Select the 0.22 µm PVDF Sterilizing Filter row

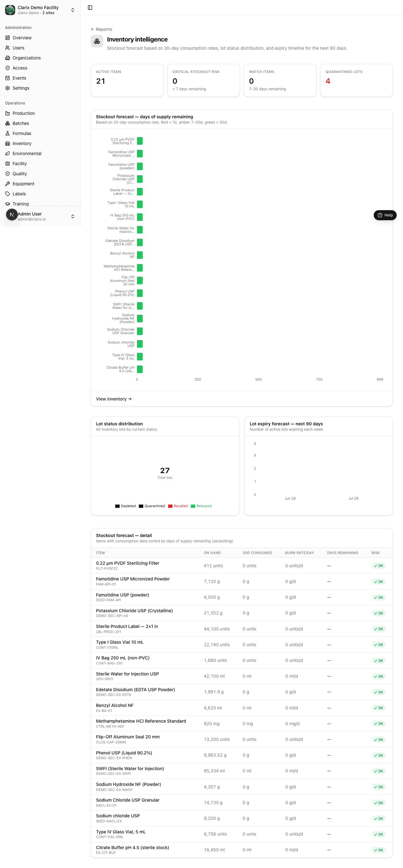point(241,566)
